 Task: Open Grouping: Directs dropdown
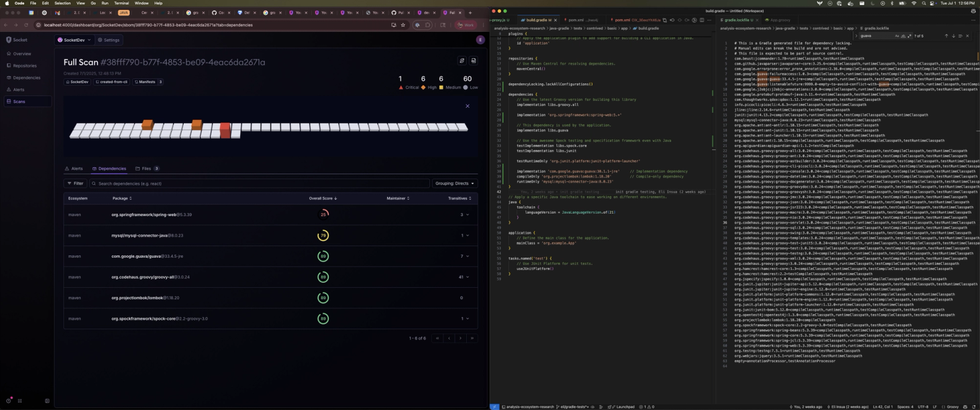[454, 183]
